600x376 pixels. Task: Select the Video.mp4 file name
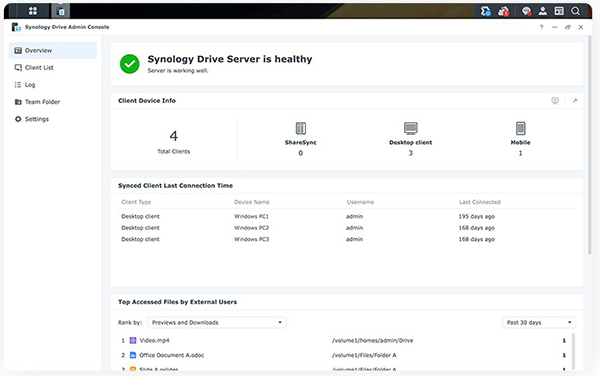coord(154,340)
